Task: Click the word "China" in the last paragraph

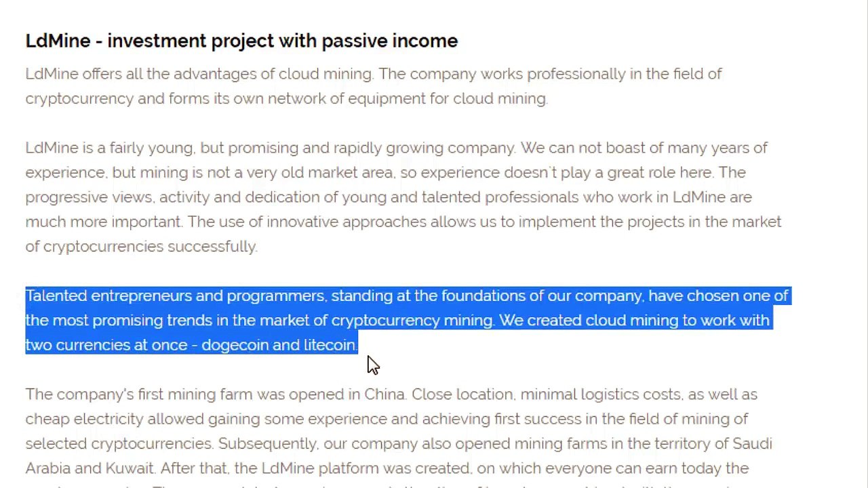Action: click(x=384, y=394)
